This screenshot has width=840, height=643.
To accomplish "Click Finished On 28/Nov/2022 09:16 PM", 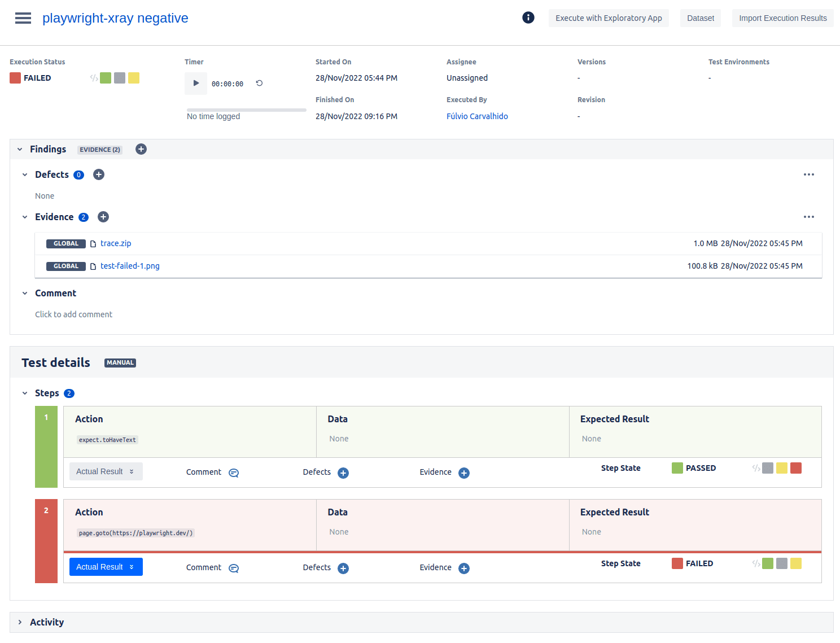I will pyautogui.click(x=356, y=116).
